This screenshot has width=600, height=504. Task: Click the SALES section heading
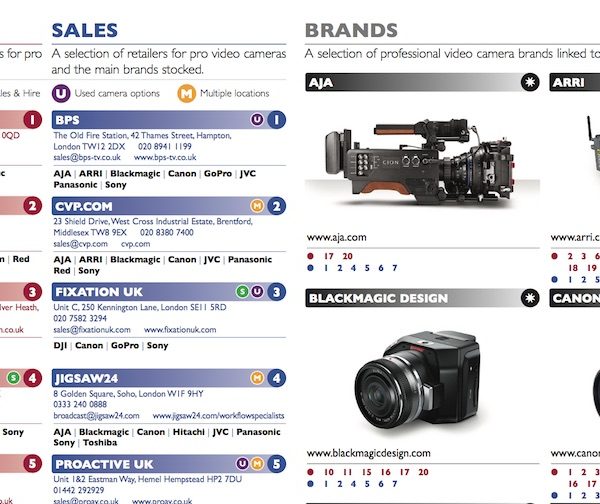[x=85, y=31]
